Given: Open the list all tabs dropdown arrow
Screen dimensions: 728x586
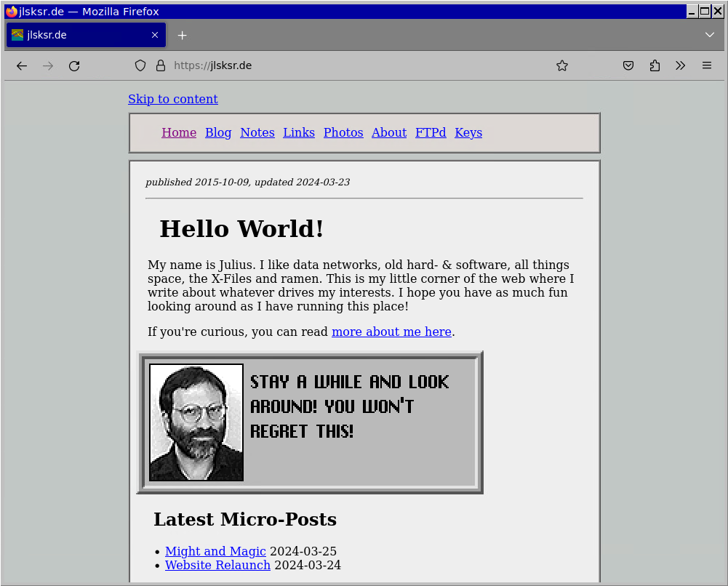Looking at the screenshot, I should pos(710,35).
